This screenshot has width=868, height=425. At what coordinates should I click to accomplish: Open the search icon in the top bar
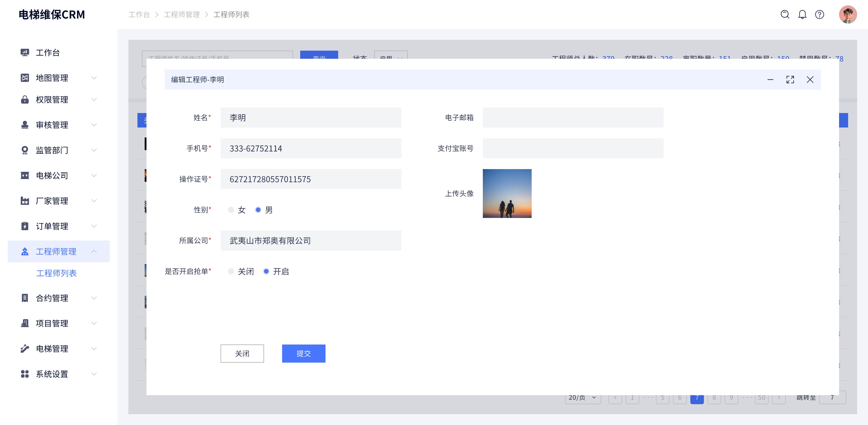tap(785, 14)
